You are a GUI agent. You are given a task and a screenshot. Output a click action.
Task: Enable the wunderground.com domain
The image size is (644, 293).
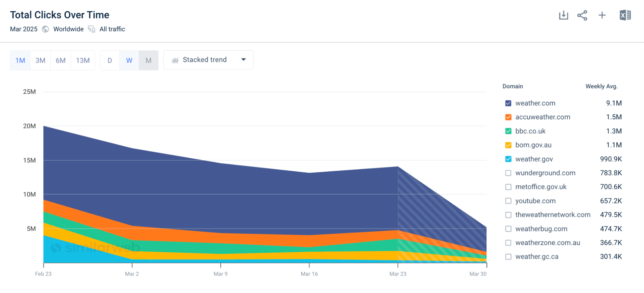pyautogui.click(x=508, y=173)
